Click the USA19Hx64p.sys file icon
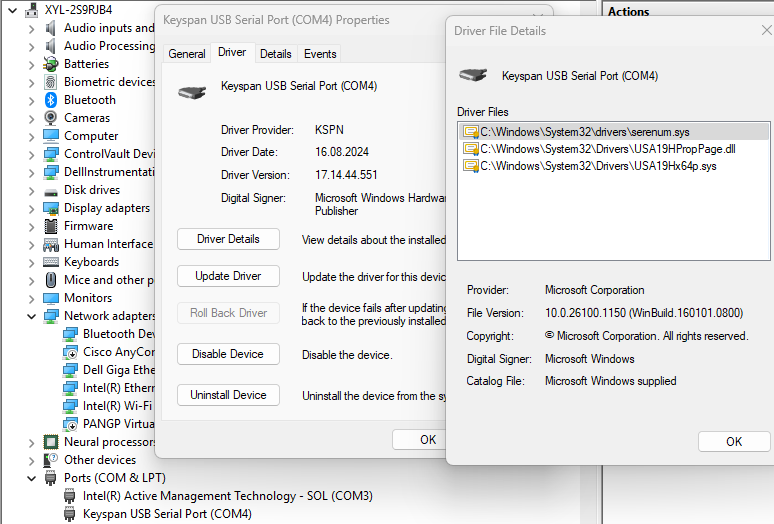The image size is (774, 524). (x=471, y=165)
